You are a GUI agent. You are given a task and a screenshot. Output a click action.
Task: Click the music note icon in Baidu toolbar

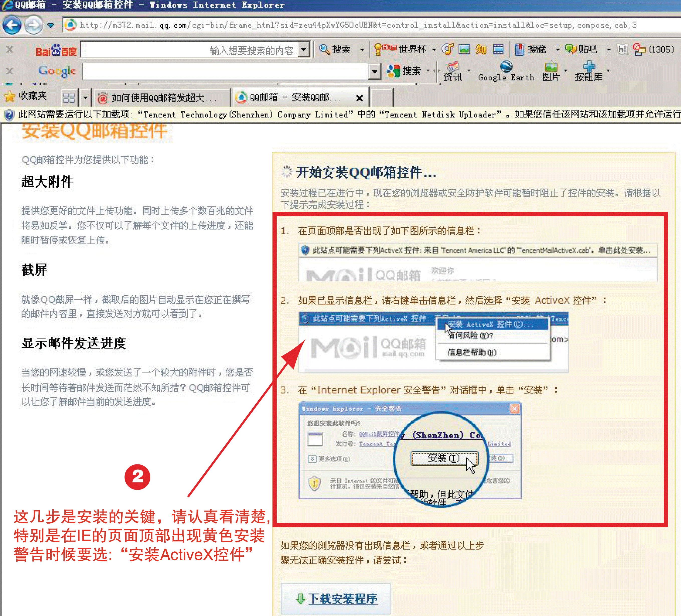coord(448,49)
